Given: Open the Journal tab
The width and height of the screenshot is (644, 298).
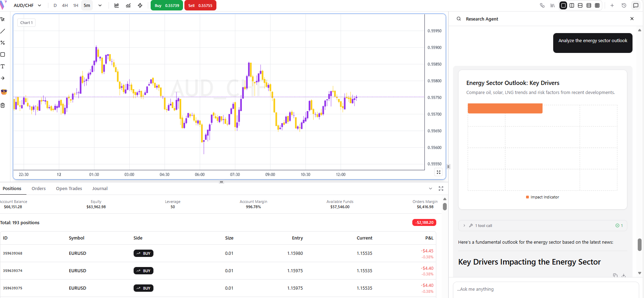Looking at the screenshot, I should (x=100, y=189).
